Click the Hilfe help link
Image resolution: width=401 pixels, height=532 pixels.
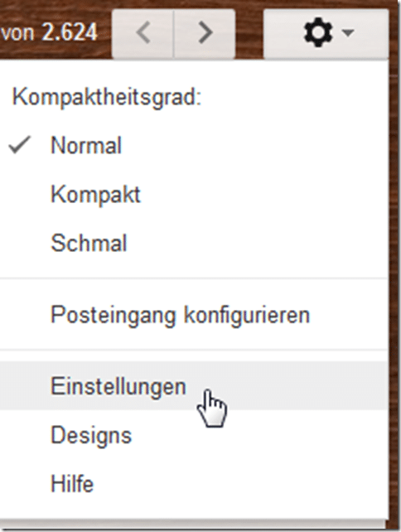pos(72,483)
